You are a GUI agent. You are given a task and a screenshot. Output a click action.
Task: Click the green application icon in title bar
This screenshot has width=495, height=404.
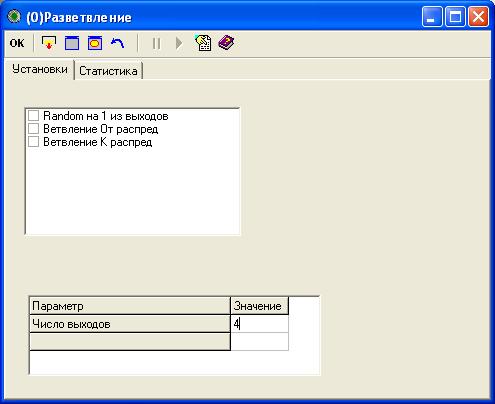click(x=14, y=17)
